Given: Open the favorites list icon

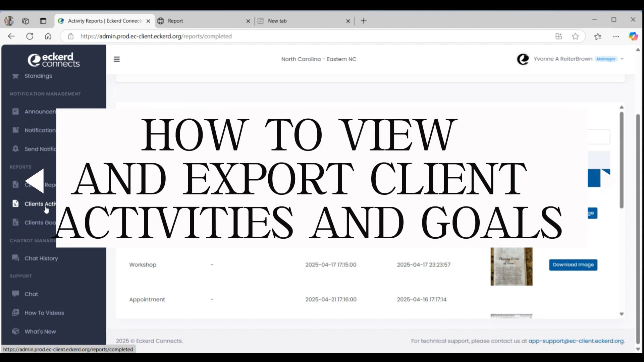Looking at the screenshot, I should click(x=598, y=36).
